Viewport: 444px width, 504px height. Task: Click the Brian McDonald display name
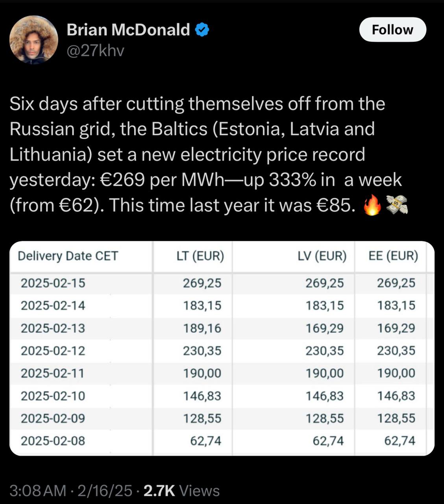tap(128, 30)
